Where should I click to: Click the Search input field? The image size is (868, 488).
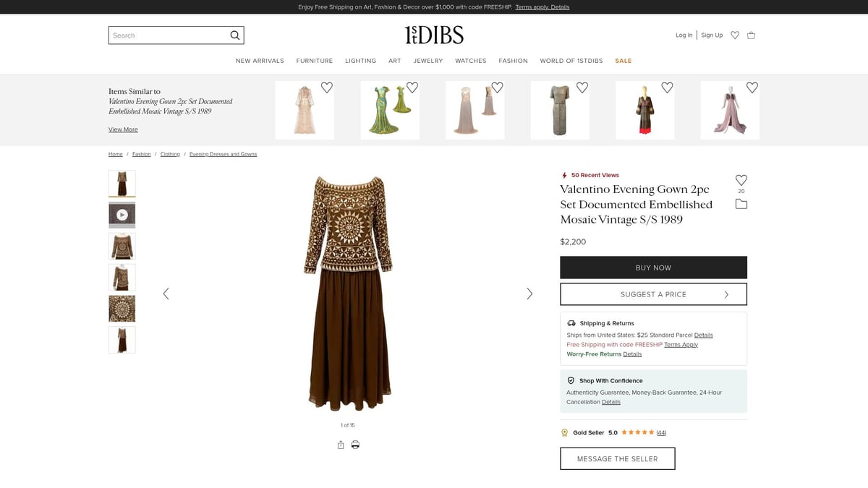168,35
